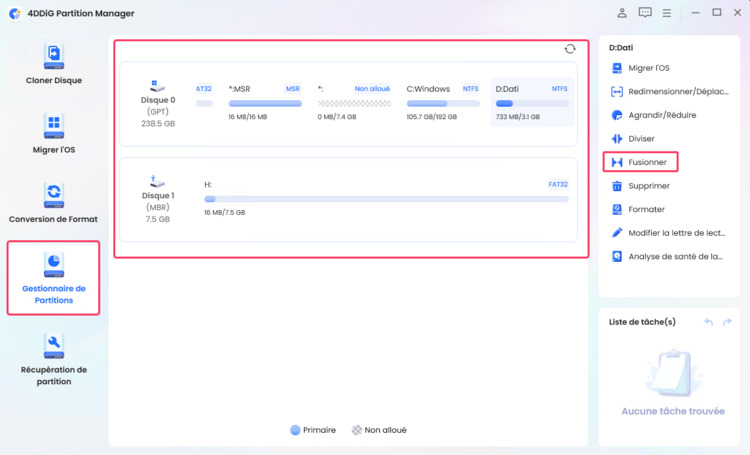
Task: Open the feedback message icon
Action: coord(645,13)
